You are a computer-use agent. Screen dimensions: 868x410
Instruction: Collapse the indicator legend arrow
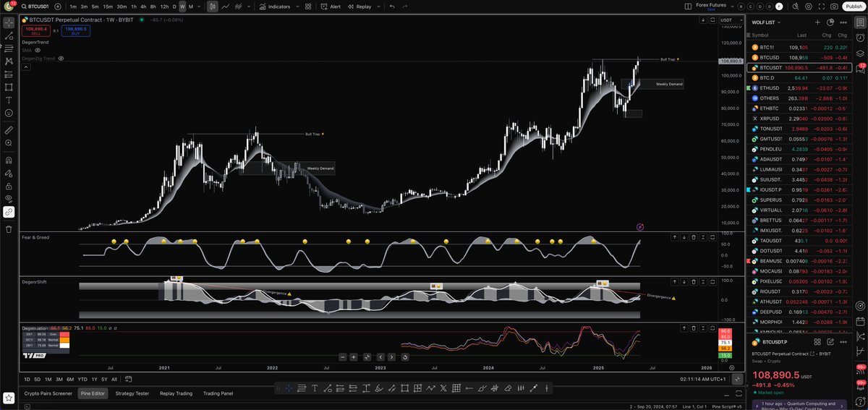click(x=25, y=67)
